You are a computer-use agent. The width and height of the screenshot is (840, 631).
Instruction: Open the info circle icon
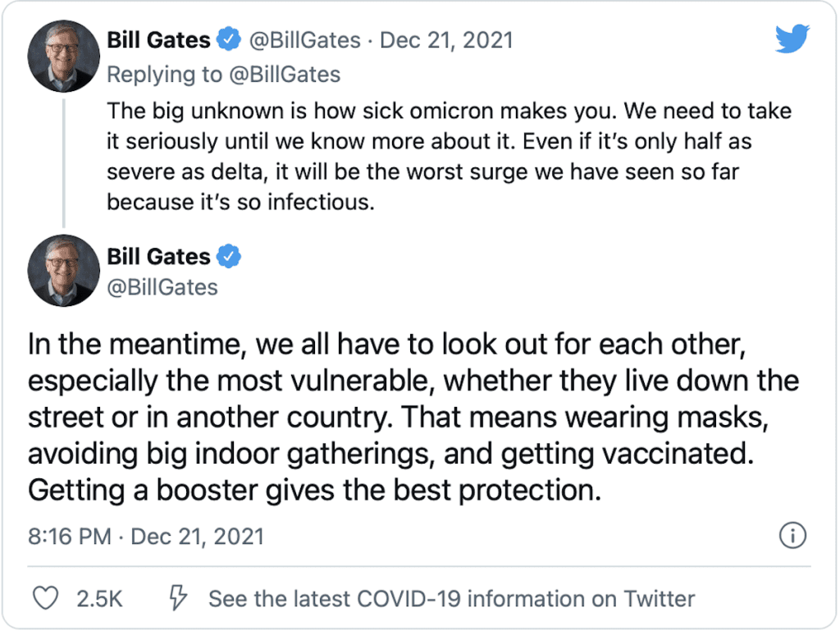792,535
